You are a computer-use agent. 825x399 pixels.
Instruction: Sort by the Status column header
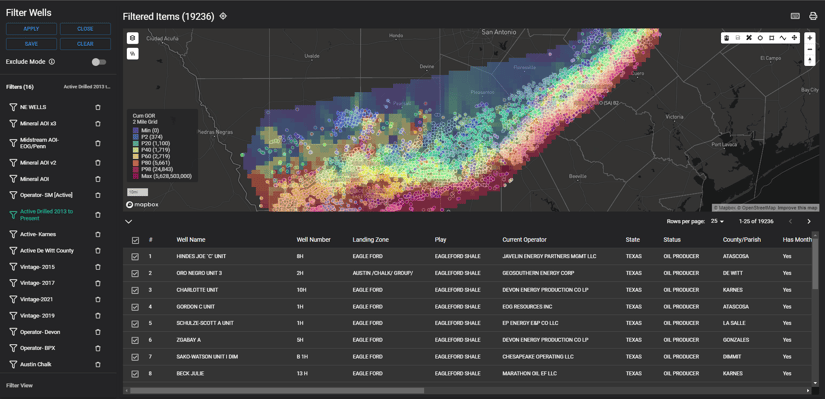point(672,240)
